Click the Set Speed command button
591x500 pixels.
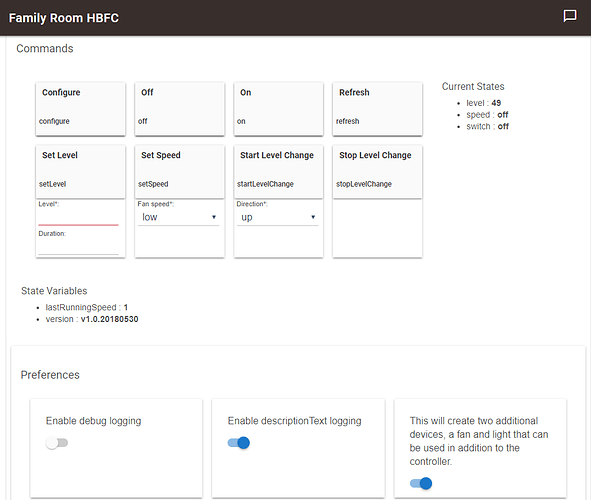coord(179,172)
